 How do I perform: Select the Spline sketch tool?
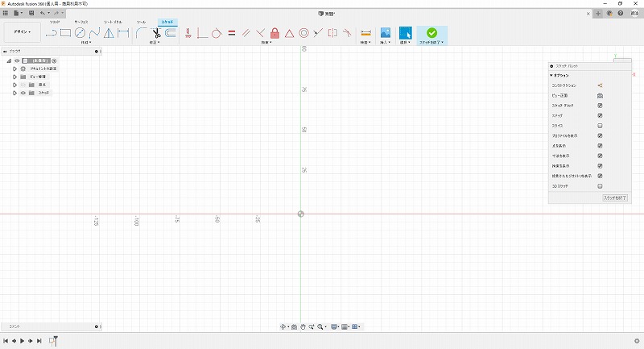click(94, 33)
